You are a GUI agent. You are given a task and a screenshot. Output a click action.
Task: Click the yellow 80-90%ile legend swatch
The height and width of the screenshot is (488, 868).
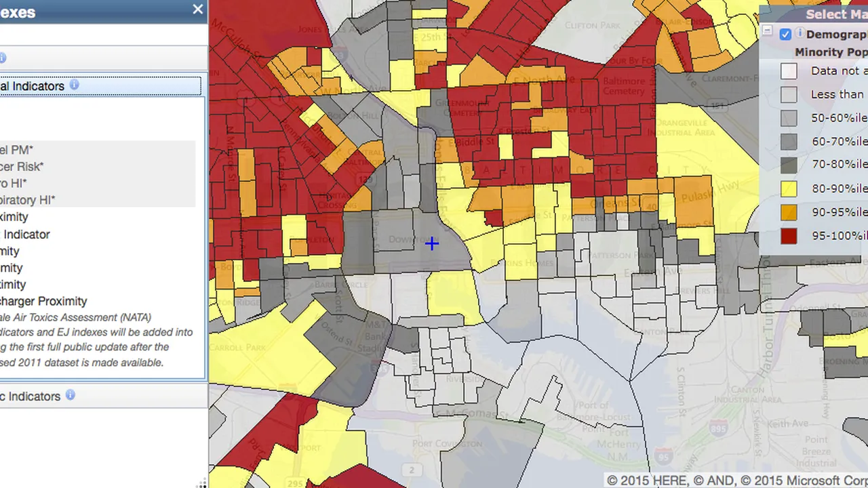[789, 188]
